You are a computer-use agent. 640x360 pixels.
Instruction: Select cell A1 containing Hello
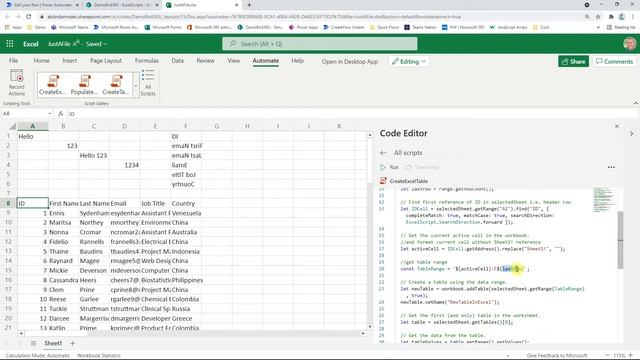pos(33,136)
